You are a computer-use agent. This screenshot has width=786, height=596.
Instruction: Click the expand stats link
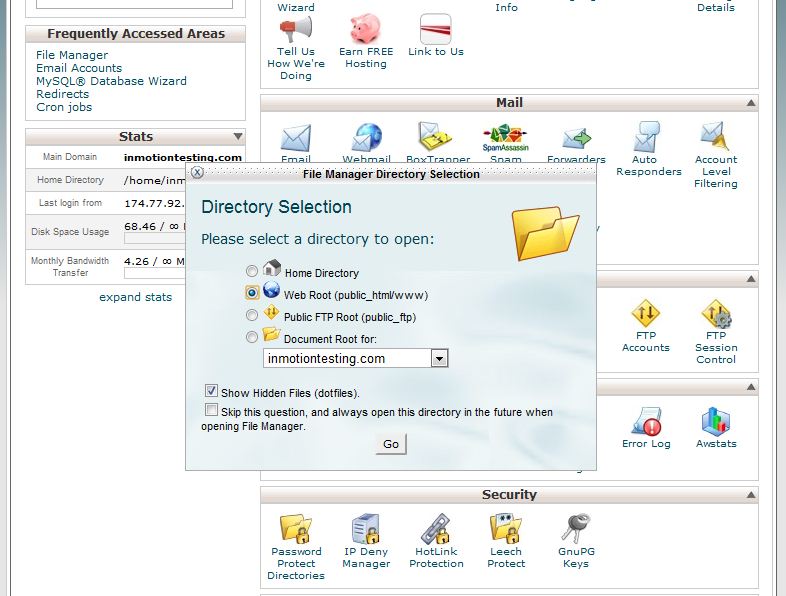tap(135, 297)
